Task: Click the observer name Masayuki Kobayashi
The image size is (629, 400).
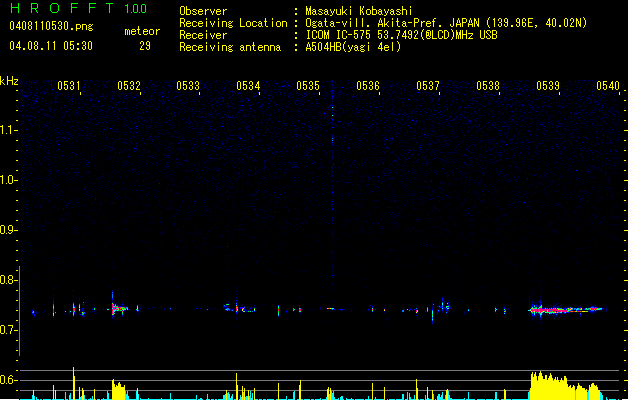Action: [x=359, y=11]
